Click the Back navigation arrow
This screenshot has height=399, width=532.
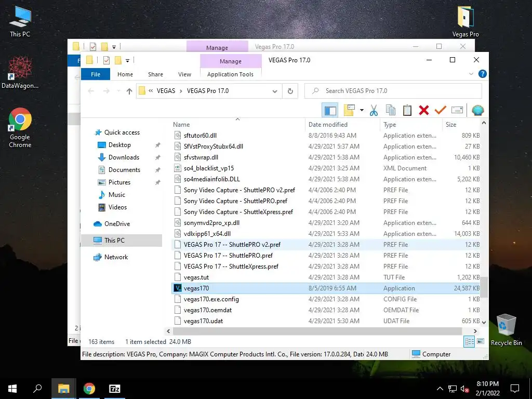91,91
